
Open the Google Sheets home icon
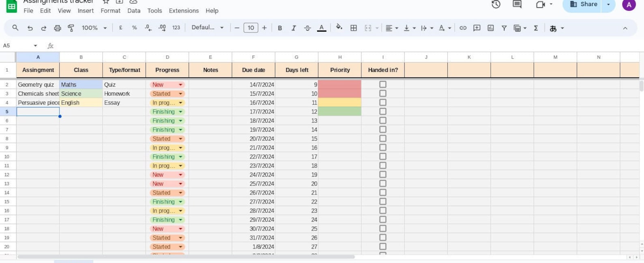[11, 6]
